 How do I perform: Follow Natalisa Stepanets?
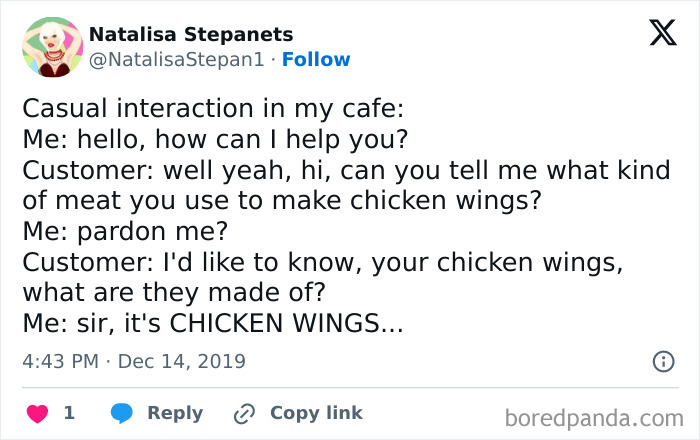(x=316, y=60)
